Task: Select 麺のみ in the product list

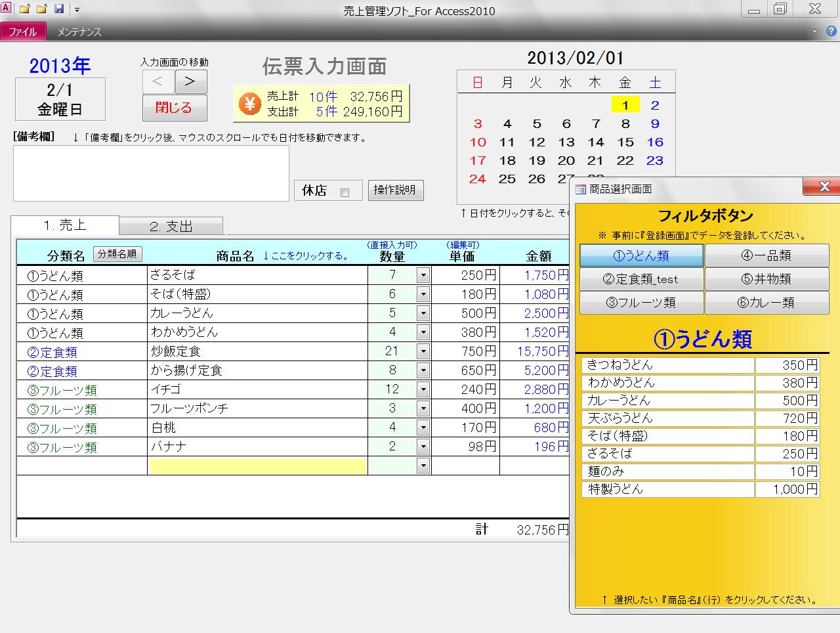Action: coord(668,471)
